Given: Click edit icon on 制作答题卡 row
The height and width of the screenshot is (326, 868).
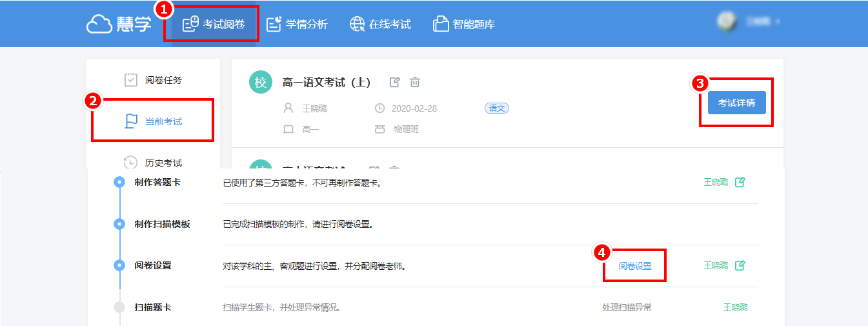Looking at the screenshot, I should (740, 182).
